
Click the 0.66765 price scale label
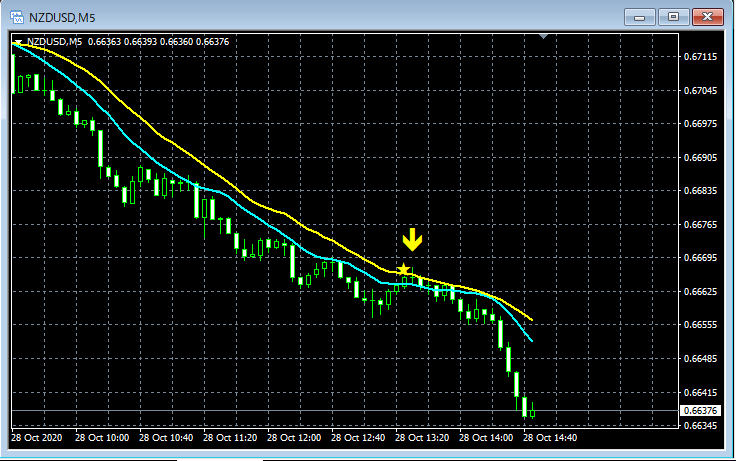point(700,224)
